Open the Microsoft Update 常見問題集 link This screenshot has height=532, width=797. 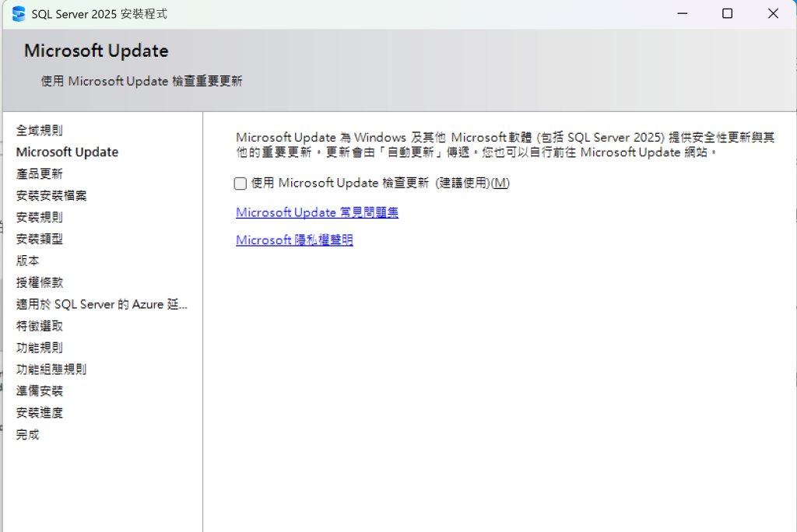click(318, 212)
